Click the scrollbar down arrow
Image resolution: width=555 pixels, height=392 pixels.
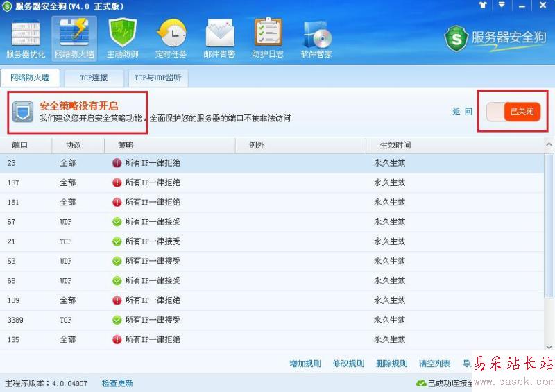(x=549, y=347)
